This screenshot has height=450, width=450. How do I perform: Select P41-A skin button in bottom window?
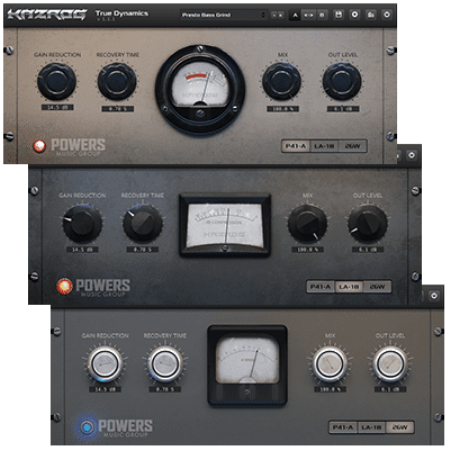coord(343,427)
